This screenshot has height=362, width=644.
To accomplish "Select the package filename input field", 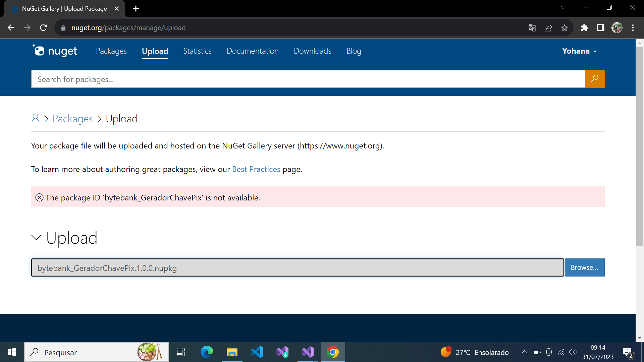I will click(297, 267).
